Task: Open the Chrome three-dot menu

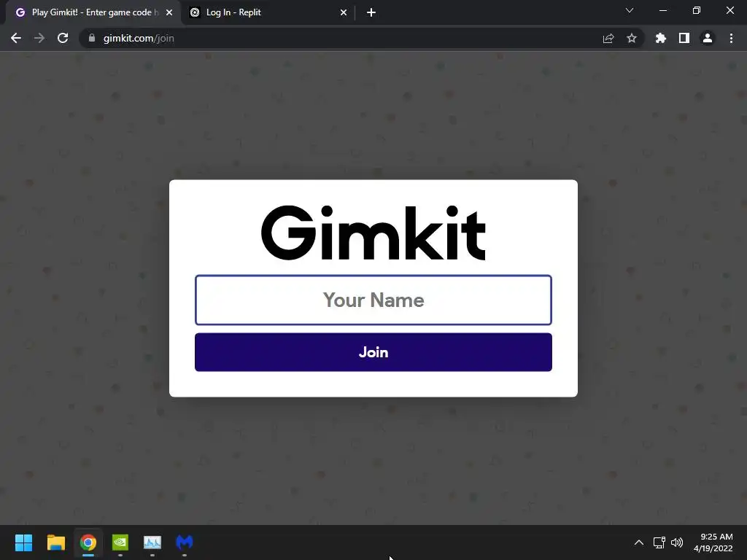Action: click(x=731, y=38)
